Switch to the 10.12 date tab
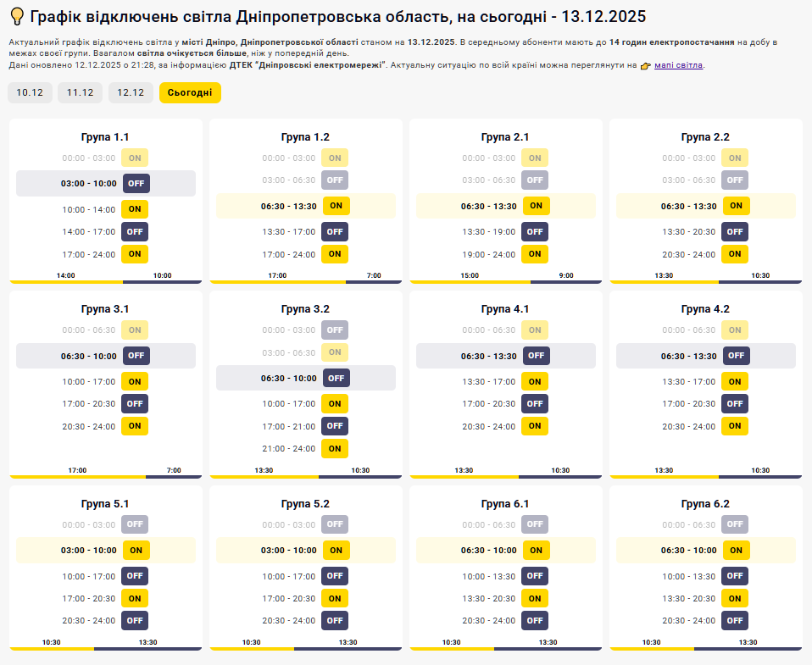The height and width of the screenshot is (665, 812). (30, 93)
